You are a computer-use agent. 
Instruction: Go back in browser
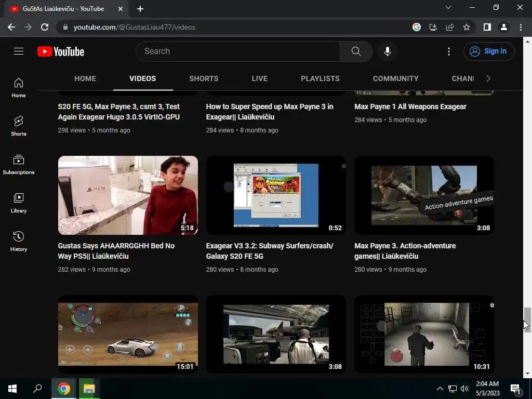coord(11,27)
